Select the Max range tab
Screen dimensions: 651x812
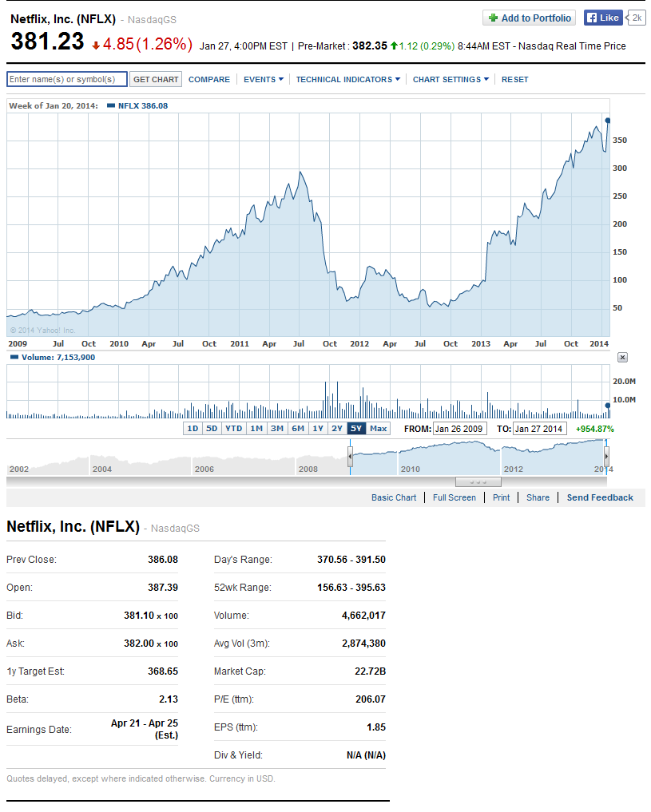379,428
